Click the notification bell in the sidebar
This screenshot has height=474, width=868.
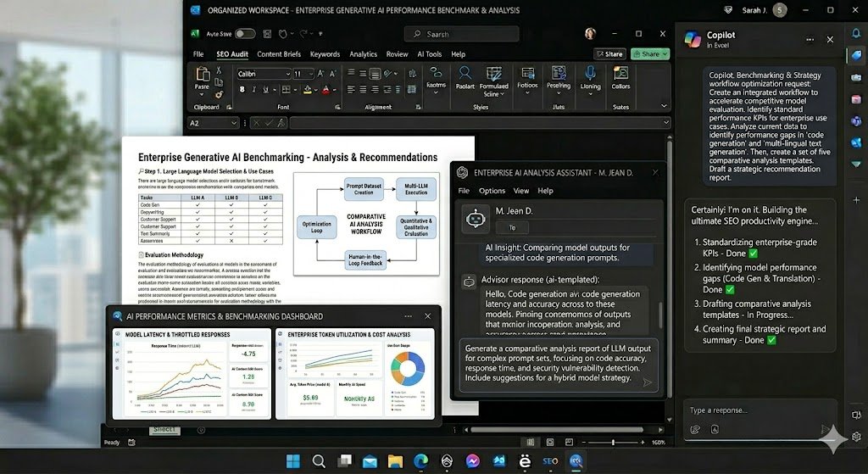click(856, 34)
